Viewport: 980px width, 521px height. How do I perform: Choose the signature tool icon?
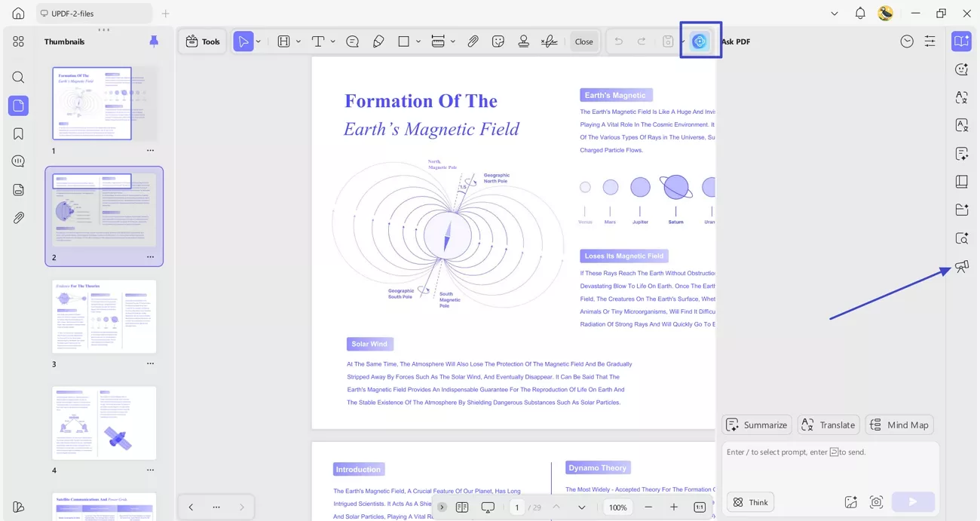[x=550, y=41]
